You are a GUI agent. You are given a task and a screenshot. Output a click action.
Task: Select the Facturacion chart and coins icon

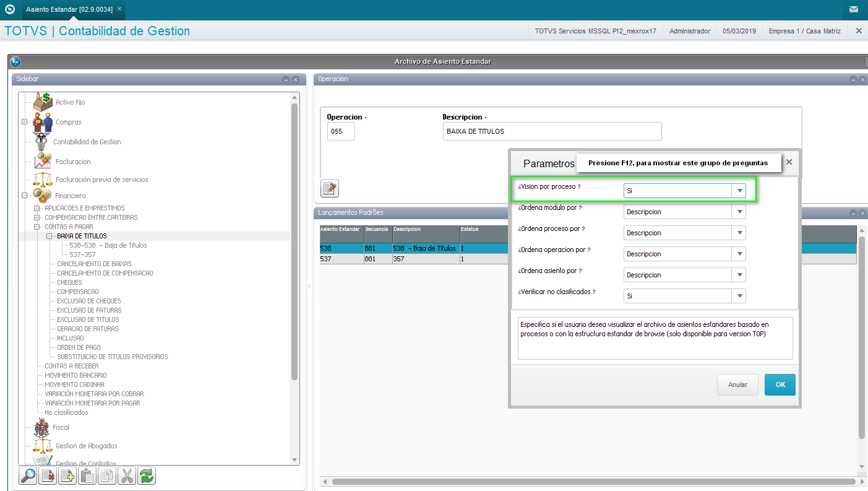coord(43,161)
